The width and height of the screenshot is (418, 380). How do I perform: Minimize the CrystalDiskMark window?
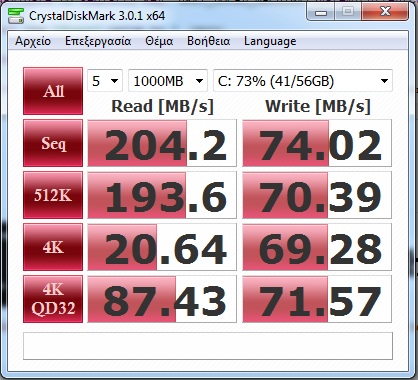(x=320, y=13)
